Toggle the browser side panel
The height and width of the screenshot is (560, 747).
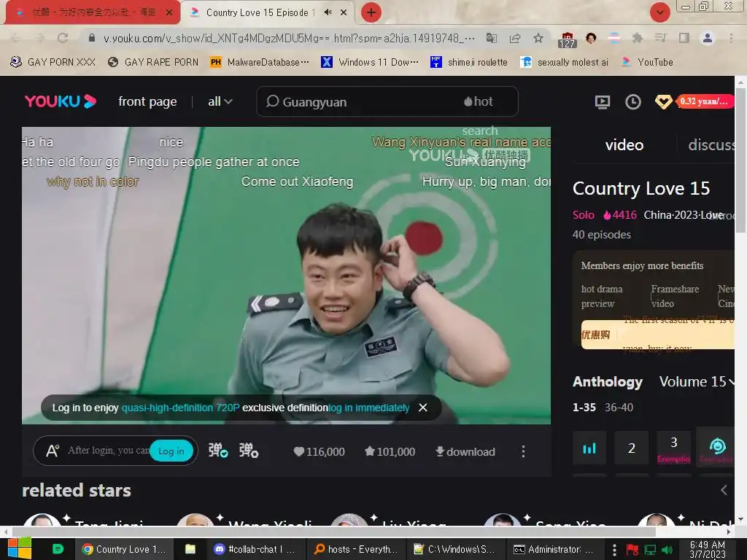pyautogui.click(x=684, y=38)
